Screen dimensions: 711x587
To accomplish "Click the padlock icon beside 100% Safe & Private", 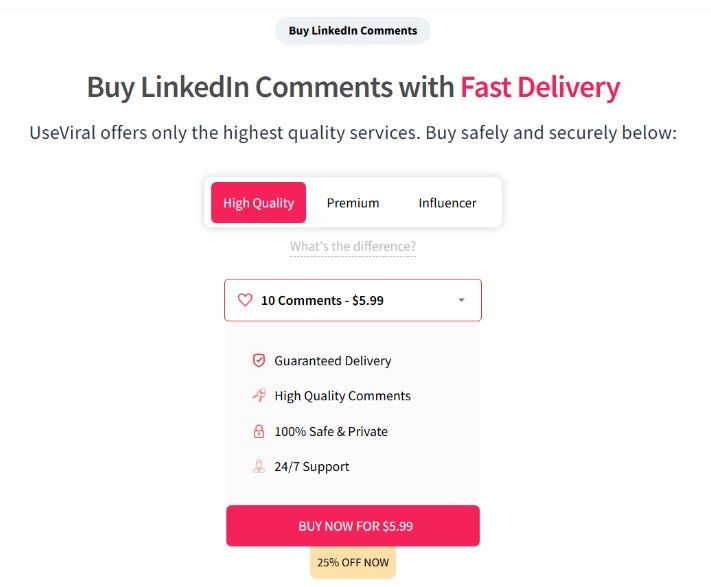I will (x=259, y=432).
